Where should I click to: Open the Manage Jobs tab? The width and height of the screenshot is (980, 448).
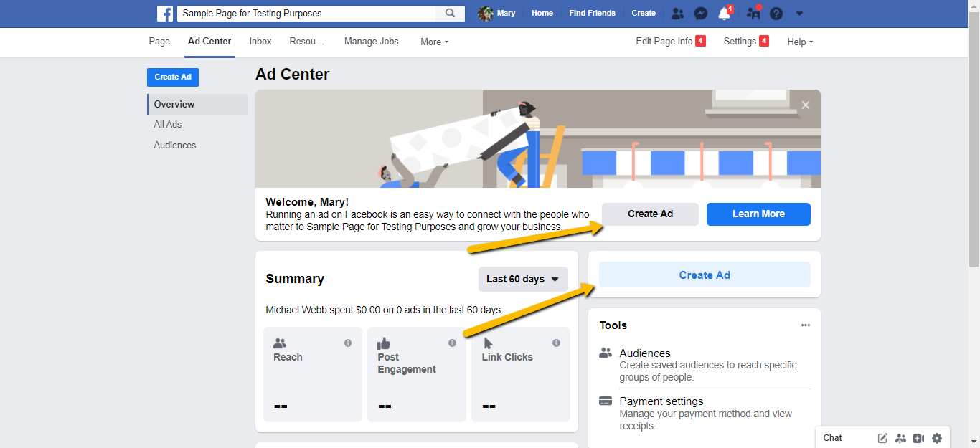point(372,42)
